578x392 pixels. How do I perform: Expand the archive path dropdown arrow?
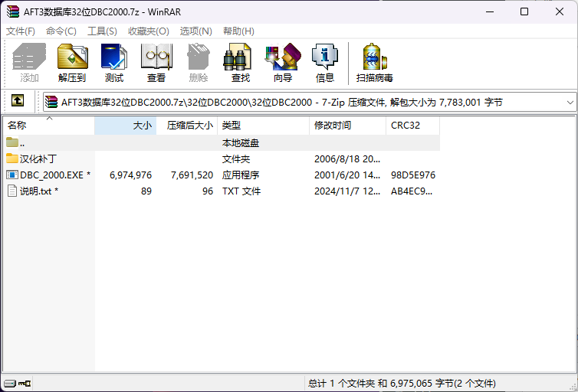coord(570,102)
